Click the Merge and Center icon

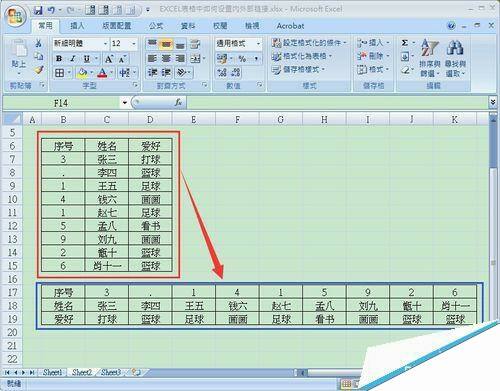pos(196,59)
